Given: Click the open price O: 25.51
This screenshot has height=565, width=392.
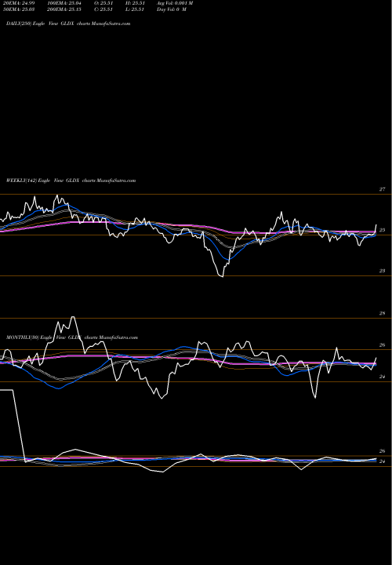Looking at the screenshot, I should [x=103, y=3].
